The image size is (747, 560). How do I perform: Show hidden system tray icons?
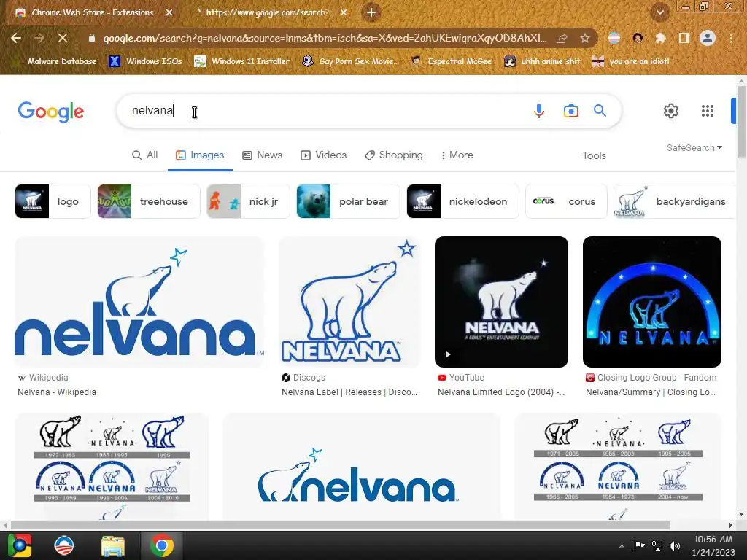(622, 546)
